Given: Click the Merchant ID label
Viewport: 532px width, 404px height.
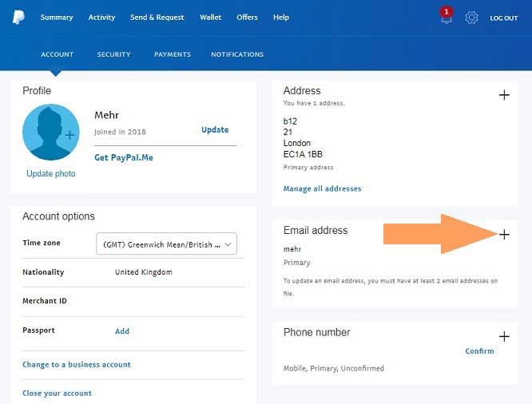Looking at the screenshot, I should [x=45, y=301].
